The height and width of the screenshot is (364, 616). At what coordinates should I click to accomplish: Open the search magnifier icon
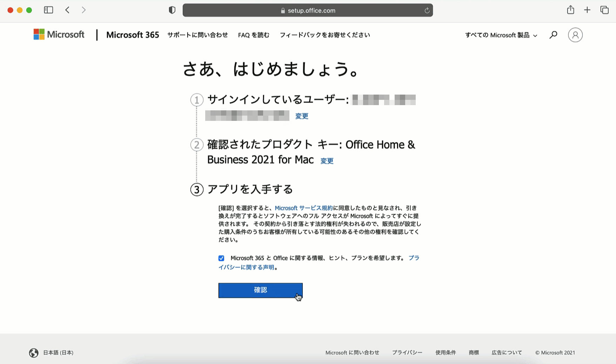[x=553, y=35]
